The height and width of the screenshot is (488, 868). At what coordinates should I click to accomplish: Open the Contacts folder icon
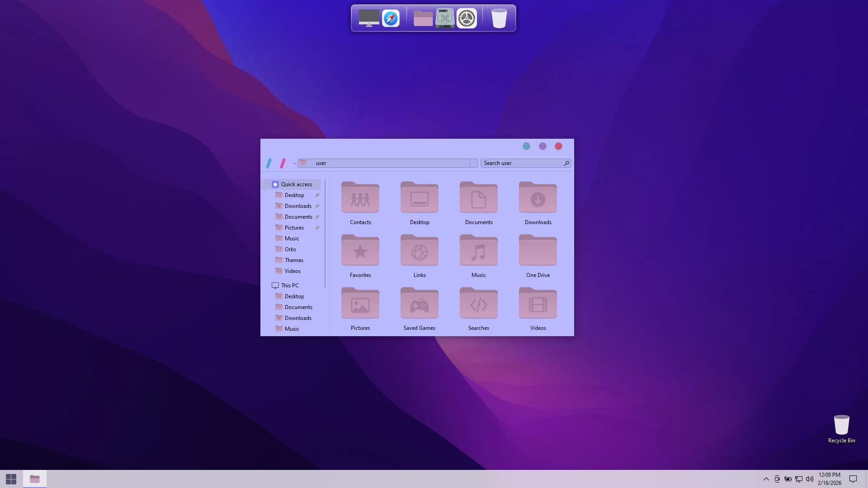360,198
